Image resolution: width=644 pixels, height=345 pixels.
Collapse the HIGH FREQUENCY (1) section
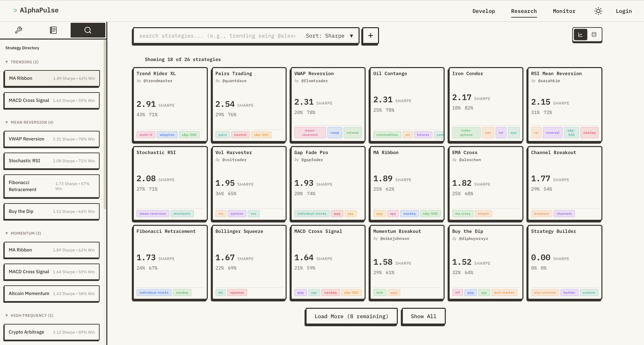29,315
